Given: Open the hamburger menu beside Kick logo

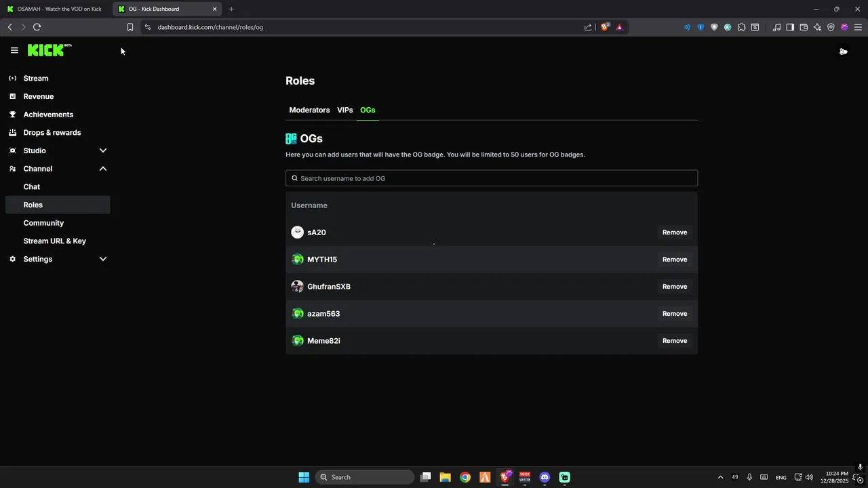Looking at the screenshot, I should (14, 50).
